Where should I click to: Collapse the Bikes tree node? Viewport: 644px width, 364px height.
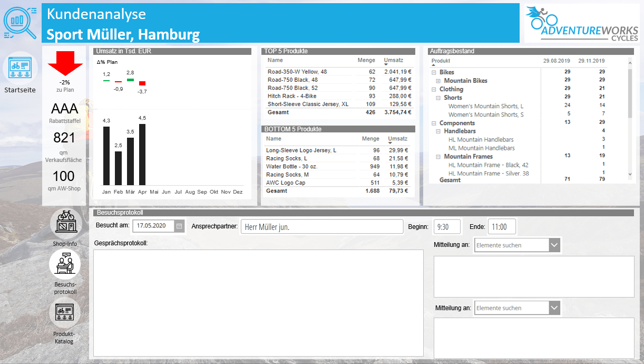(x=434, y=72)
